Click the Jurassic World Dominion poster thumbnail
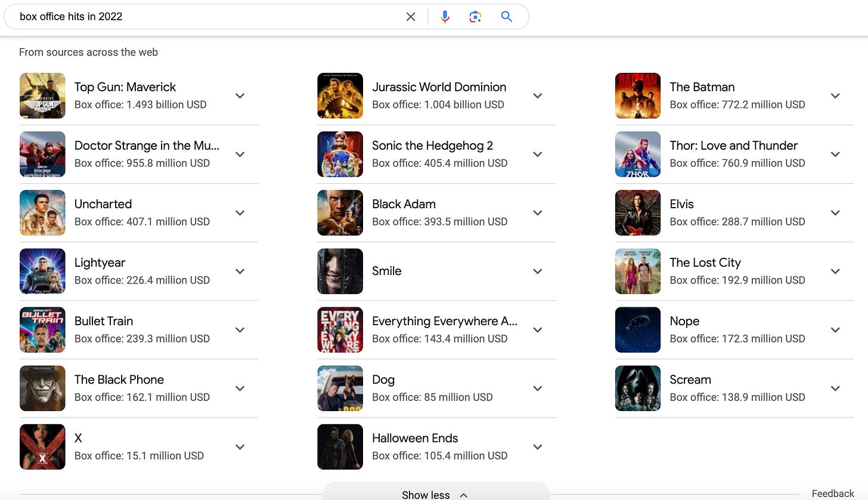The image size is (868, 500). coord(340,95)
